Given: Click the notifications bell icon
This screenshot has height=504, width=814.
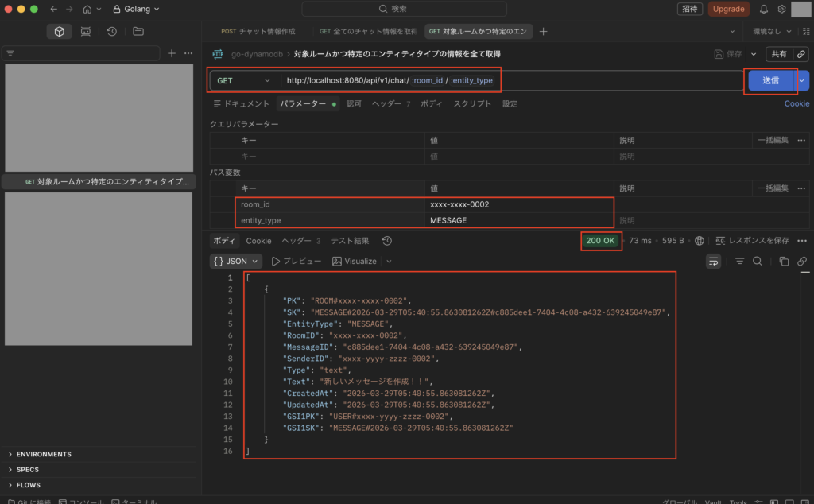Looking at the screenshot, I should pyautogui.click(x=764, y=9).
